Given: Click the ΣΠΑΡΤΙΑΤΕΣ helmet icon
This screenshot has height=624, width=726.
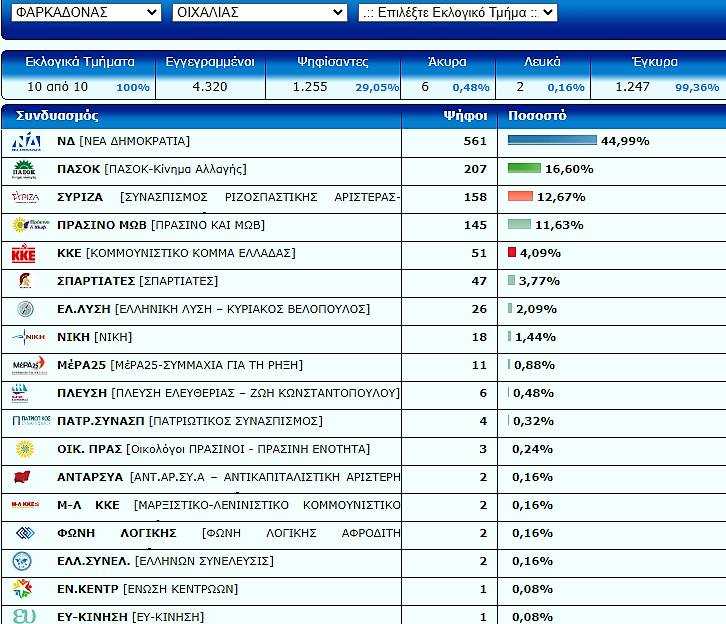Looking at the screenshot, I should [x=24, y=281].
